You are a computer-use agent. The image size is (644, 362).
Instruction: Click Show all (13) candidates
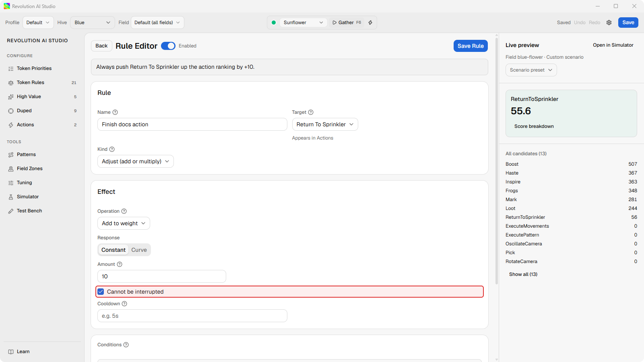pyautogui.click(x=523, y=274)
